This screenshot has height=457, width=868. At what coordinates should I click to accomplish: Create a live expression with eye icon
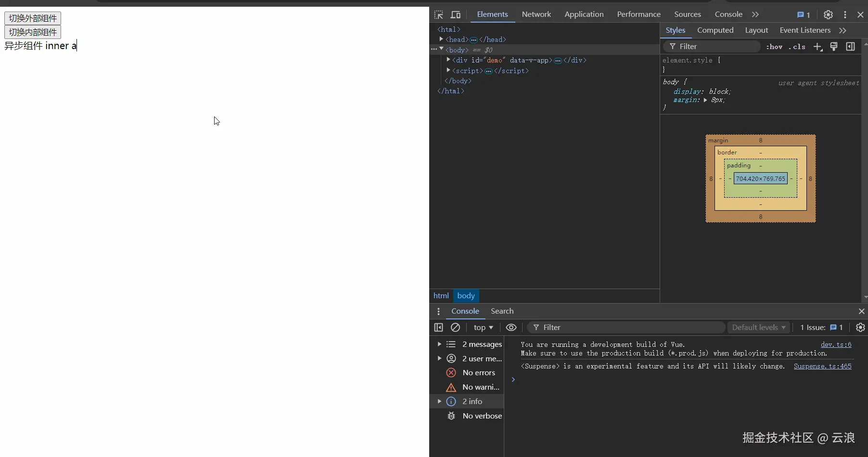(x=511, y=328)
